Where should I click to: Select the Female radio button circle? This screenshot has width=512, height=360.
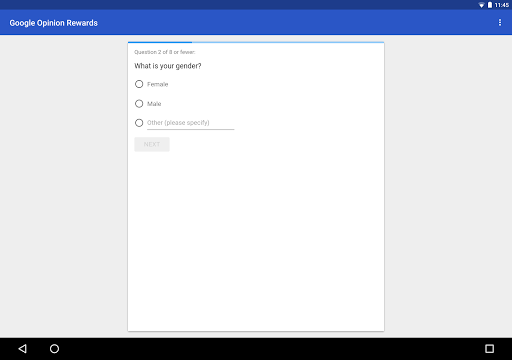click(x=139, y=84)
